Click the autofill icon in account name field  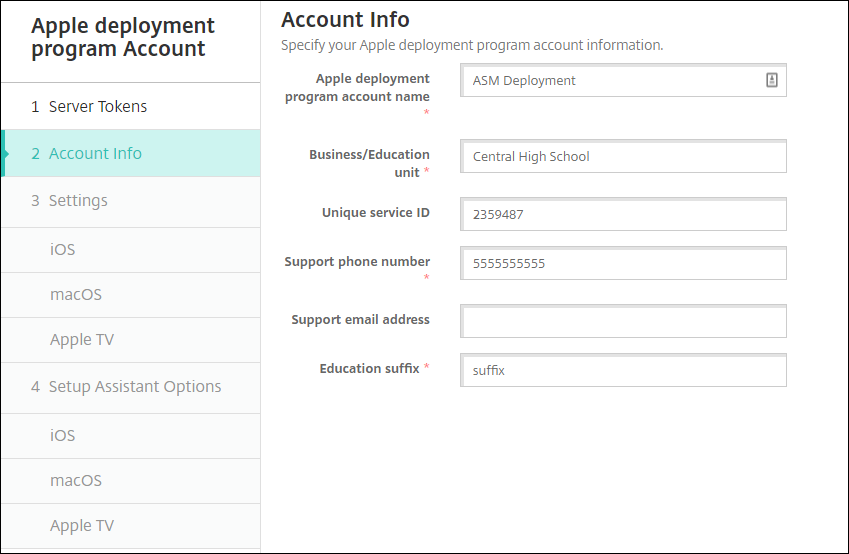pos(772,81)
